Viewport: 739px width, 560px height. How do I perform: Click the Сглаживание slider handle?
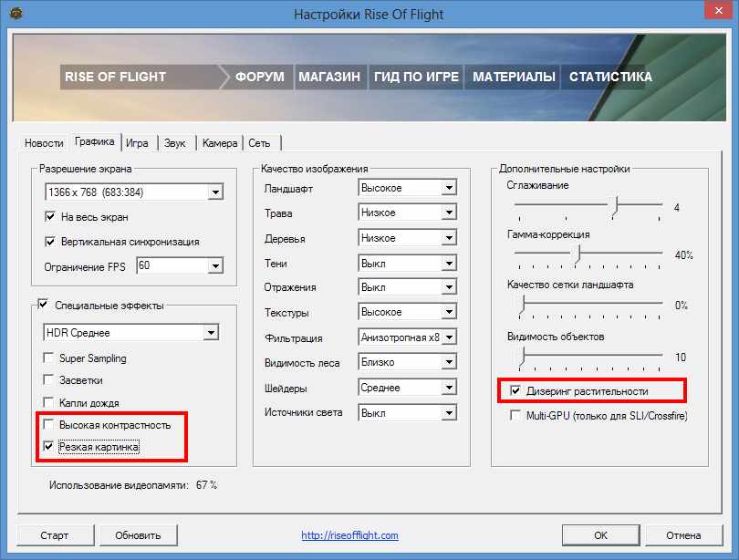(x=614, y=207)
